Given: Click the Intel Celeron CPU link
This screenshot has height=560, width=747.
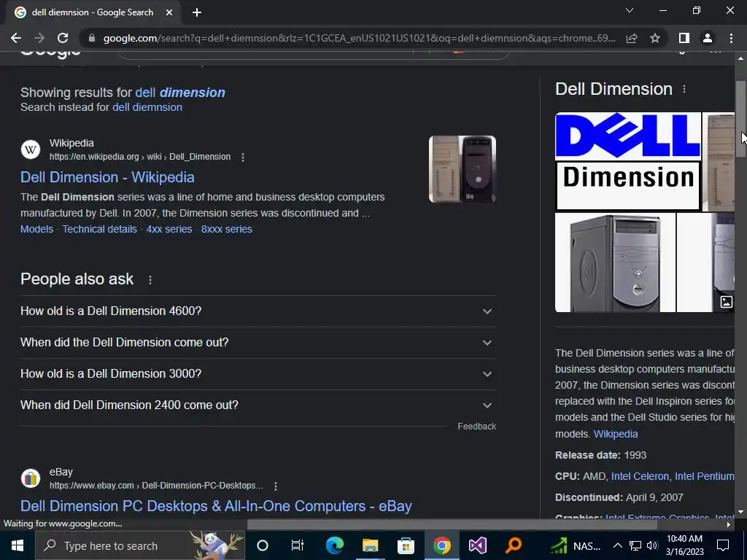Looking at the screenshot, I should coord(640,476).
